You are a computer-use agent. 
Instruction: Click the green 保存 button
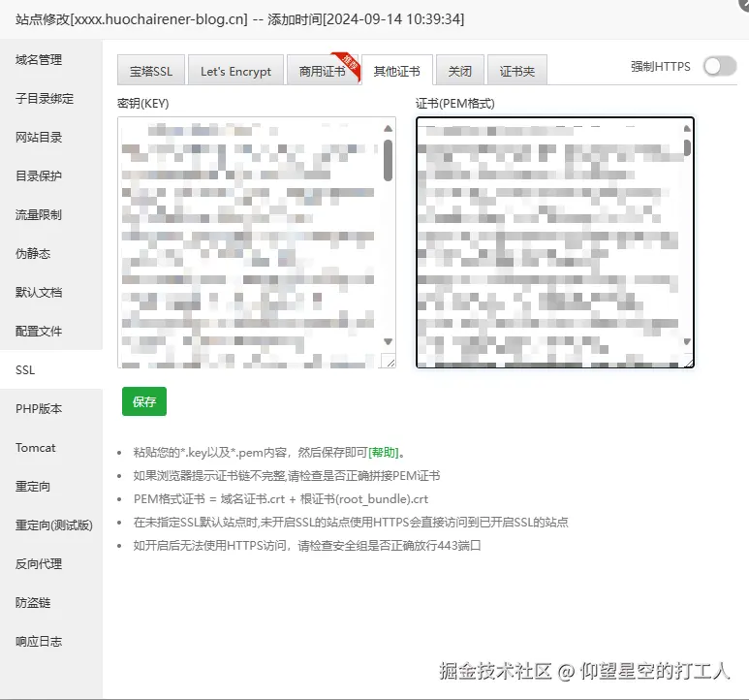(144, 401)
